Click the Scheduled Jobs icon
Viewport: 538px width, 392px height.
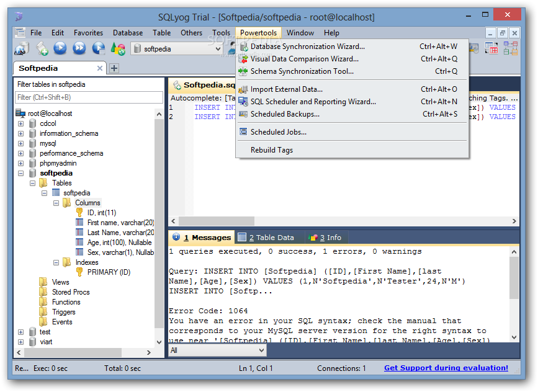tap(243, 132)
